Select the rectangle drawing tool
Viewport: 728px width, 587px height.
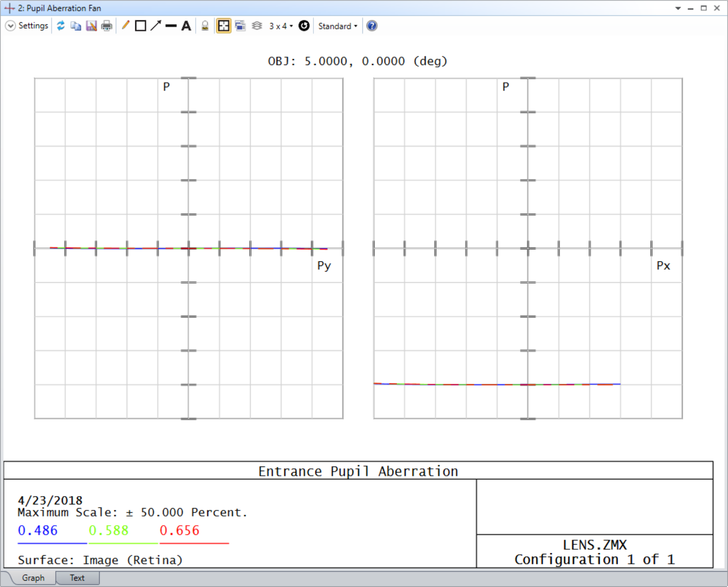[141, 26]
